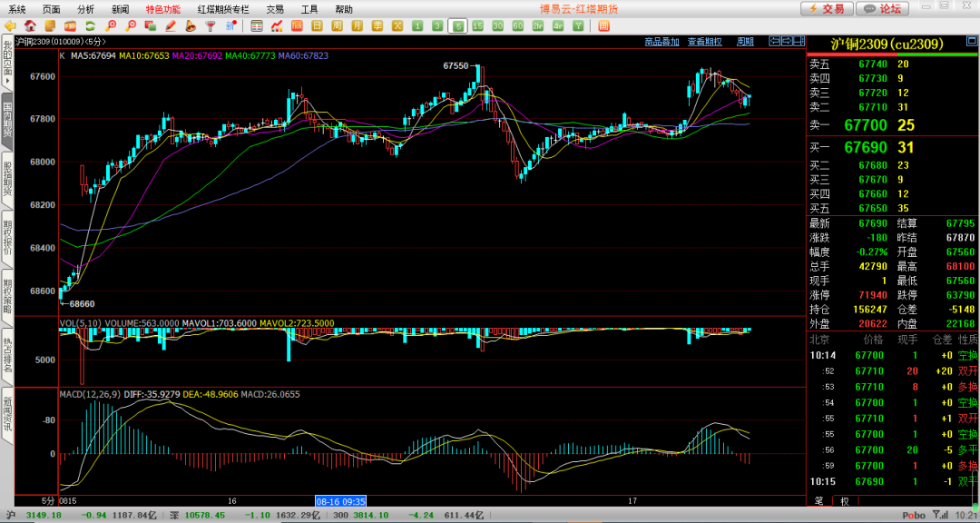
Task: Click the yellow back arrow icon
Action: coord(10,26)
